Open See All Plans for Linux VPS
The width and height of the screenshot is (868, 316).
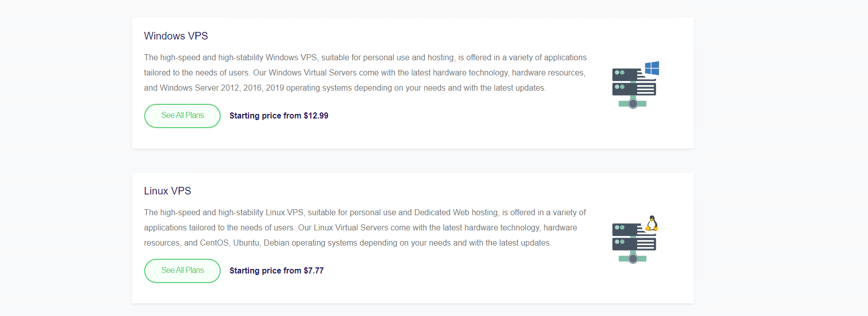pos(182,270)
